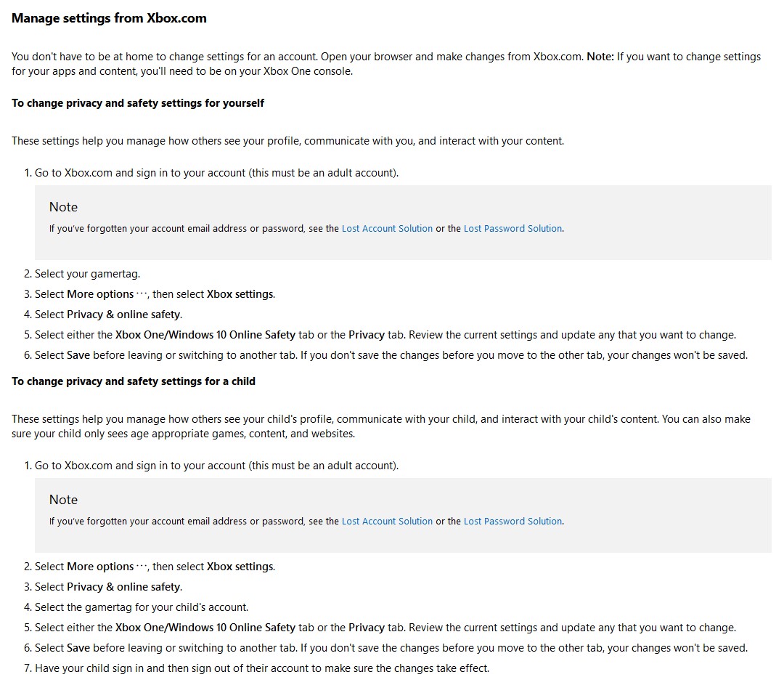784x685 pixels.
Task: Click the 'Select your gamertag.' step
Action: [87, 274]
